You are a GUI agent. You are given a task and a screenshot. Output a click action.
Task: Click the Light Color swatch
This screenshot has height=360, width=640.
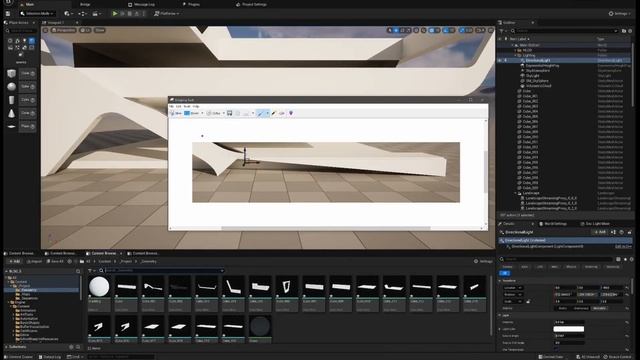tap(569, 329)
